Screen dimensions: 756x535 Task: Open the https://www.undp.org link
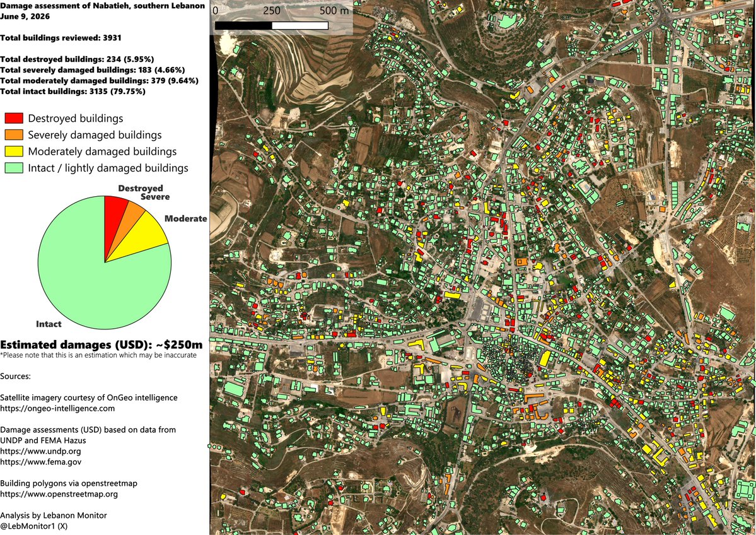pos(40,452)
